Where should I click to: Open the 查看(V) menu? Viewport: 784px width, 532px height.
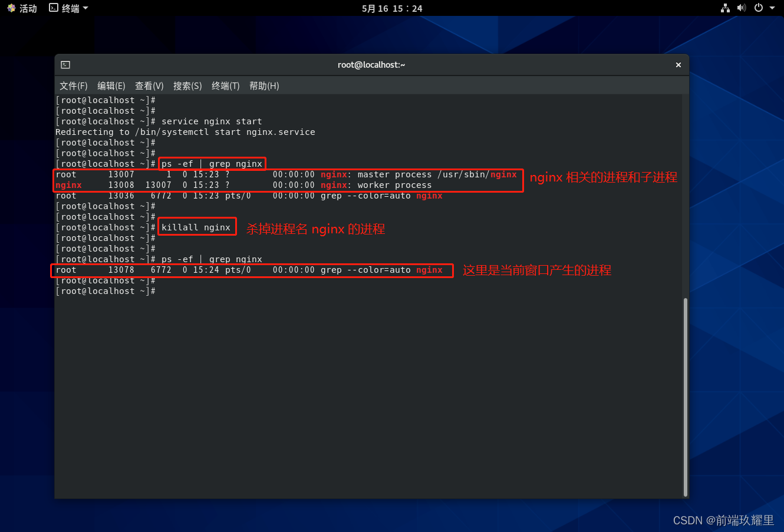(149, 86)
